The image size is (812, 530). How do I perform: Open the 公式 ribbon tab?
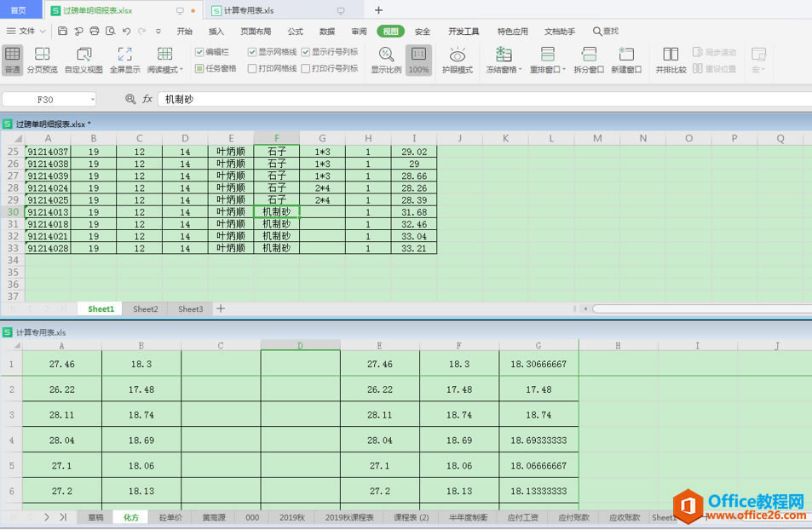coord(295,32)
